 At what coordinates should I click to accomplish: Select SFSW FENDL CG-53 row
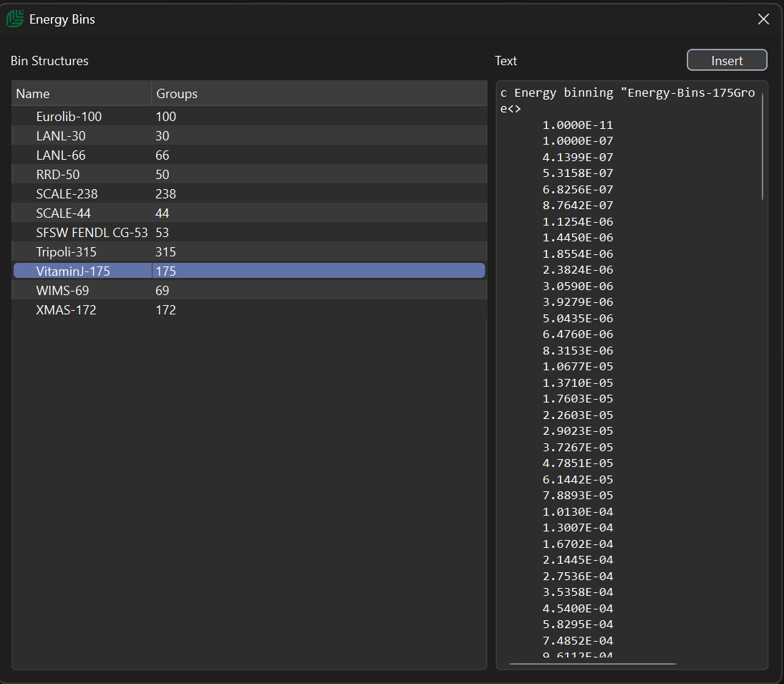(x=249, y=233)
